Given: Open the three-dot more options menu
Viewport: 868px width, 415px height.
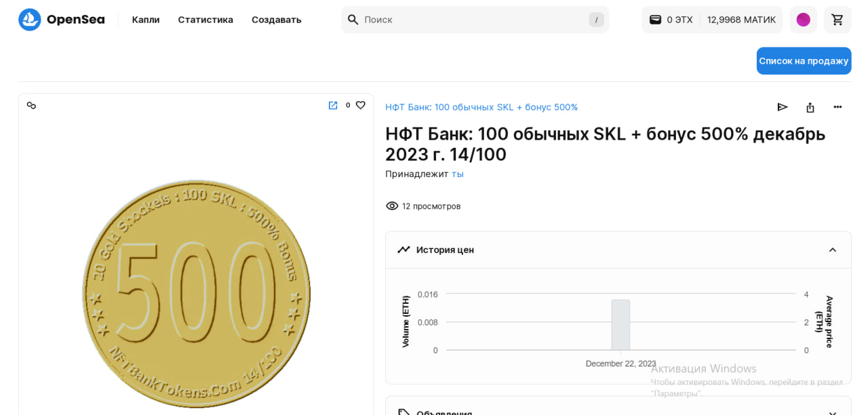Looking at the screenshot, I should (x=837, y=107).
